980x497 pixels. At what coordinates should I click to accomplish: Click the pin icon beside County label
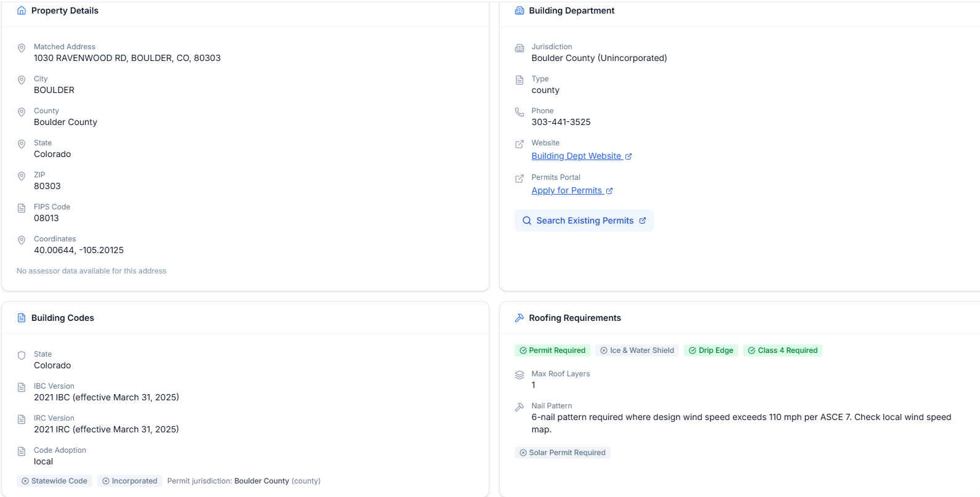(22, 112)
